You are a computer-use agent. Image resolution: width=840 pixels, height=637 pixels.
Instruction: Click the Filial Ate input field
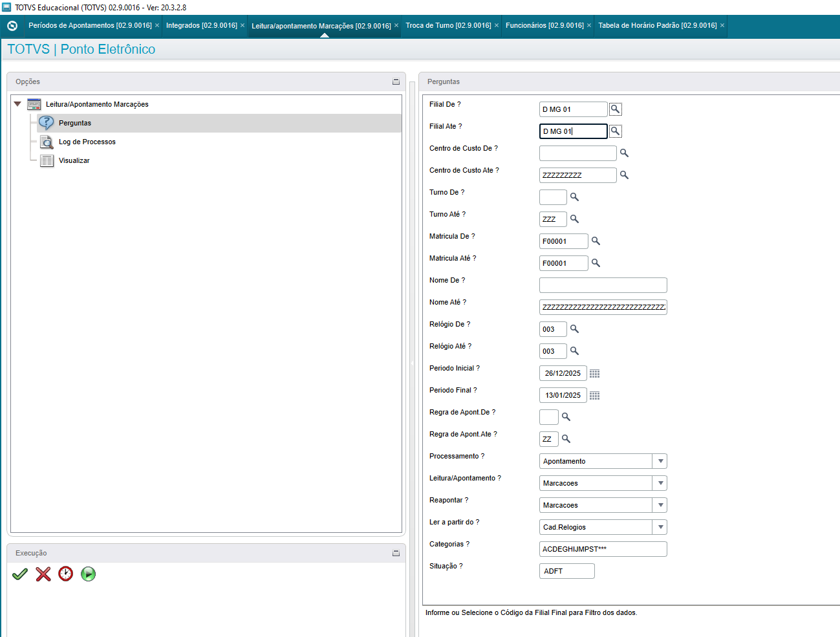tap(574, 131)
